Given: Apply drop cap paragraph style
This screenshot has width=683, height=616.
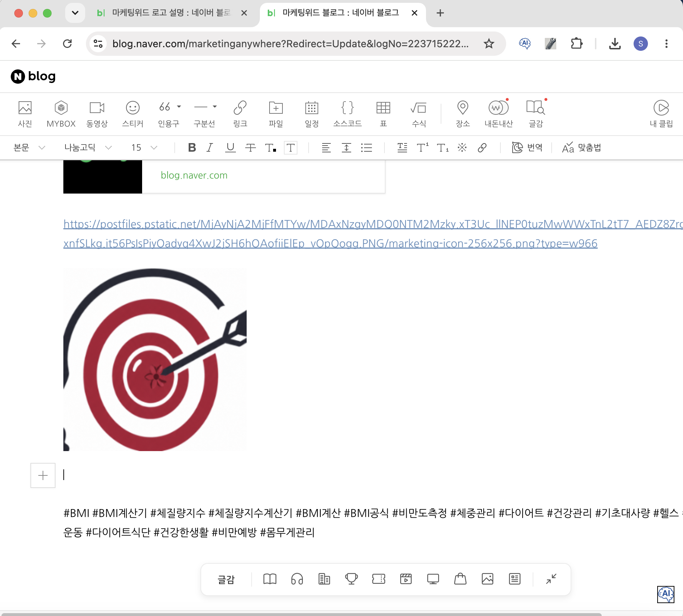Looking at the screenshot, I should (402, 147).
